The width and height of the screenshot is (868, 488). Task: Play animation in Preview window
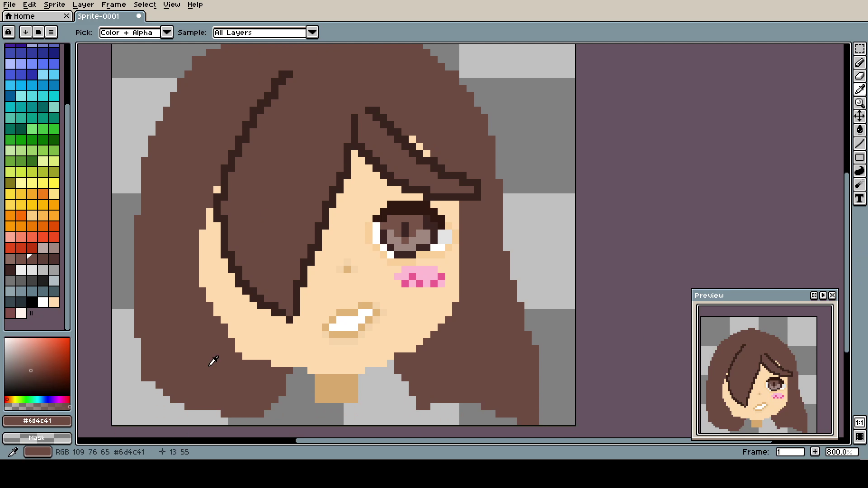[x=823, y=295]
